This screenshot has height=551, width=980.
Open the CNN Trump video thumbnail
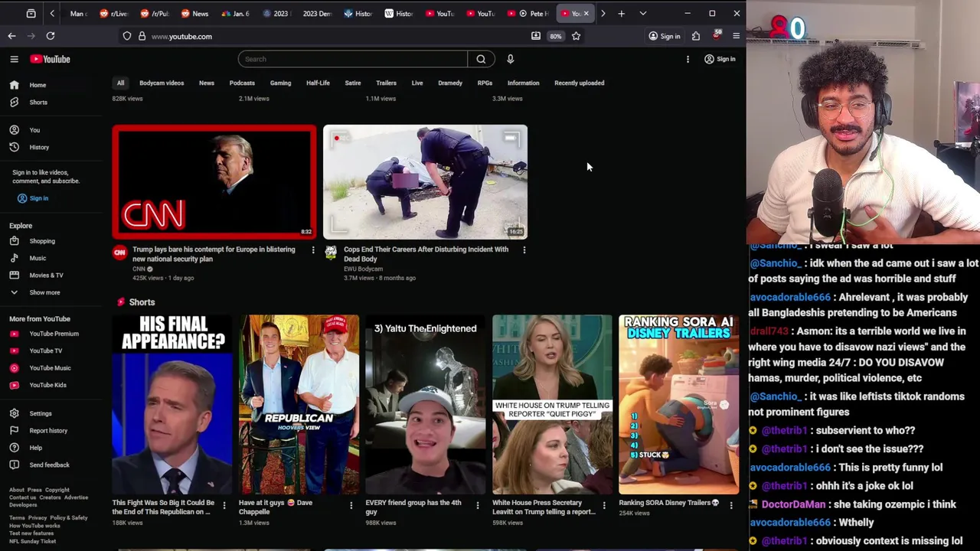pos(214,182)
